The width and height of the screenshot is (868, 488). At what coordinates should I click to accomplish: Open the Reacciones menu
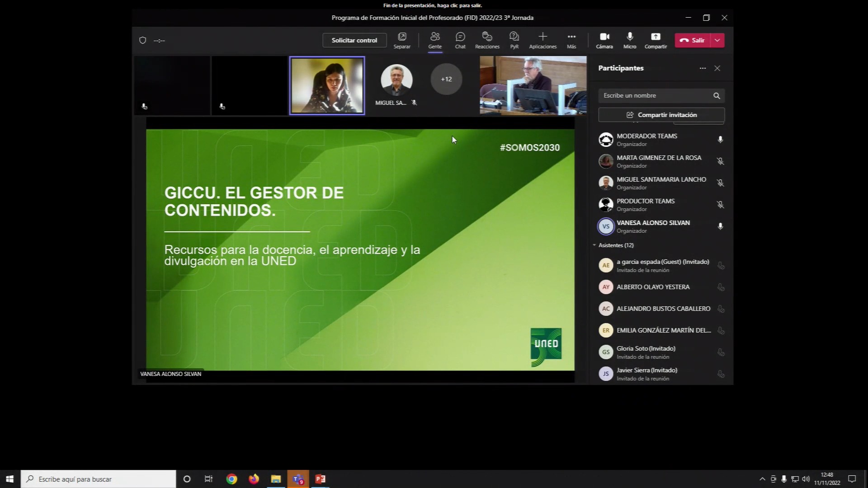[487, 40]
